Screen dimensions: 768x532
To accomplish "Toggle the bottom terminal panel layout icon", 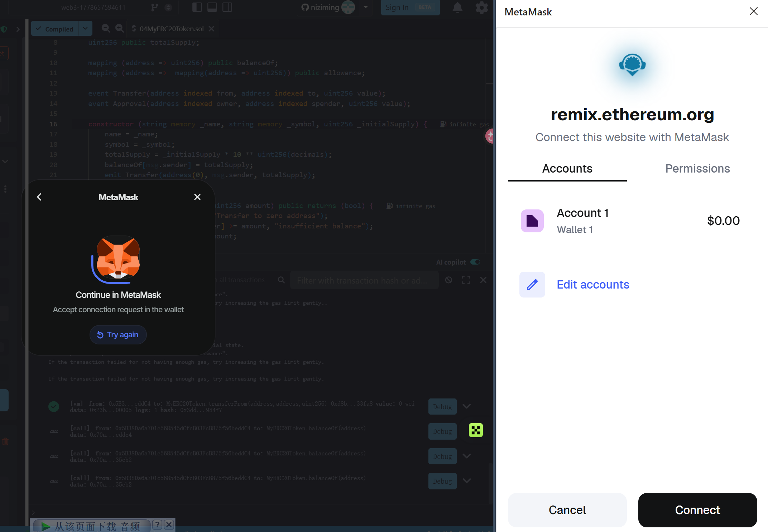I will (212, 7).
